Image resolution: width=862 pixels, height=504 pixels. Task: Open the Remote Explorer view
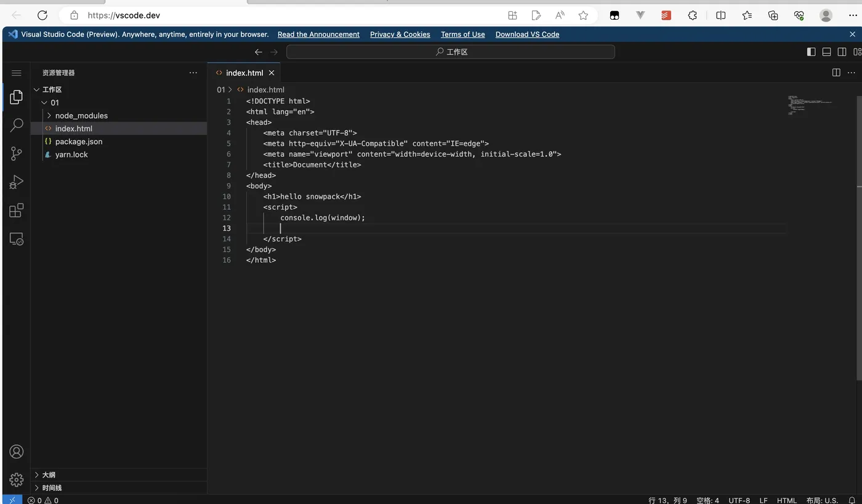pyautogui.click(x=17, y=239)
